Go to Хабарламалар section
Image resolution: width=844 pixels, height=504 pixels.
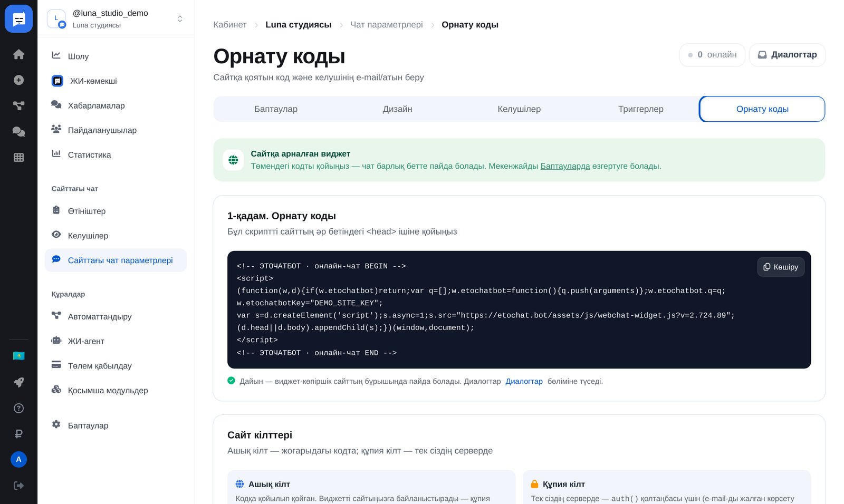pyautogui.click(x=116, y=105)
